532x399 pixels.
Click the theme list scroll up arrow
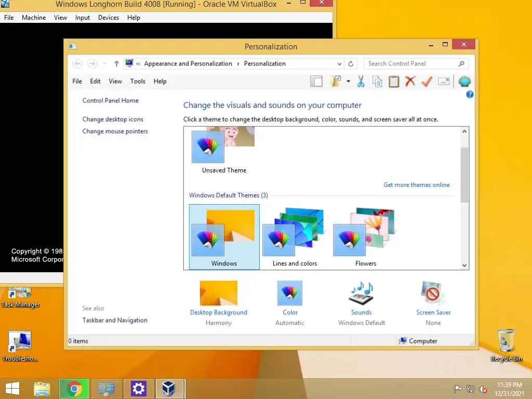click(464, 131)
